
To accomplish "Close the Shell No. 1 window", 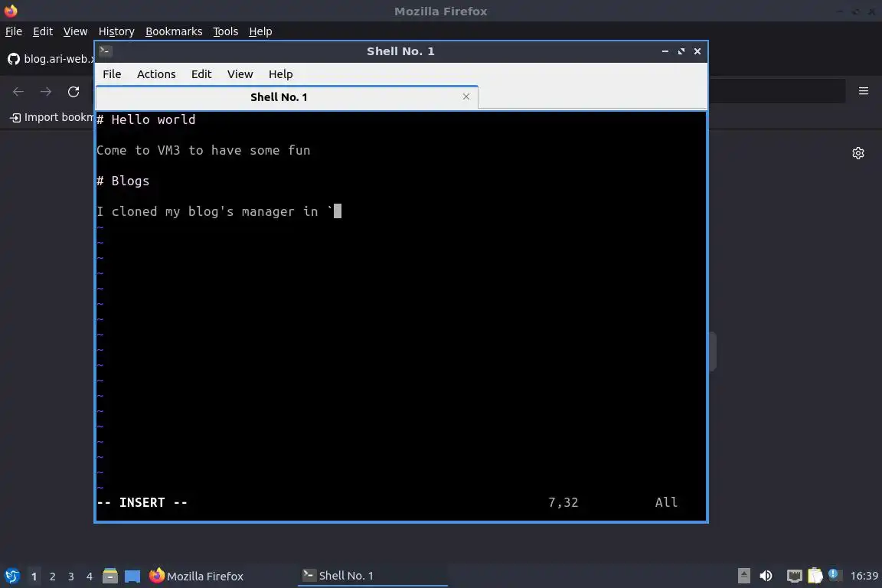I will tap(697, 51).
